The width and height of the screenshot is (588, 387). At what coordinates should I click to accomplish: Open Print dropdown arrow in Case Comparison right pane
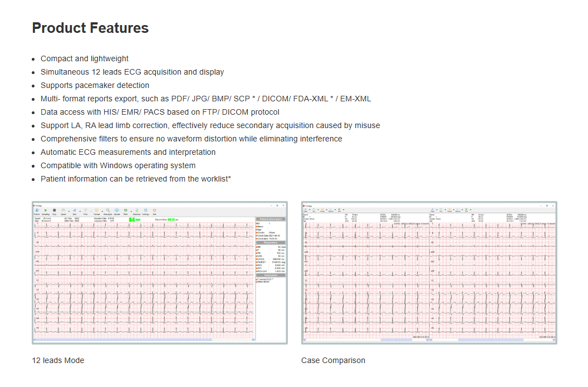coord(471,209)
